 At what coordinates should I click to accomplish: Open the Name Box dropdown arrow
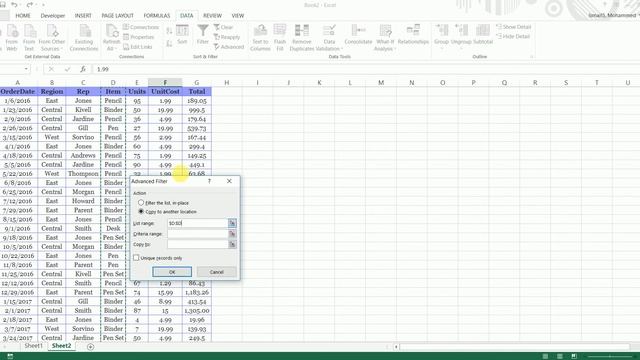(26, 69)
